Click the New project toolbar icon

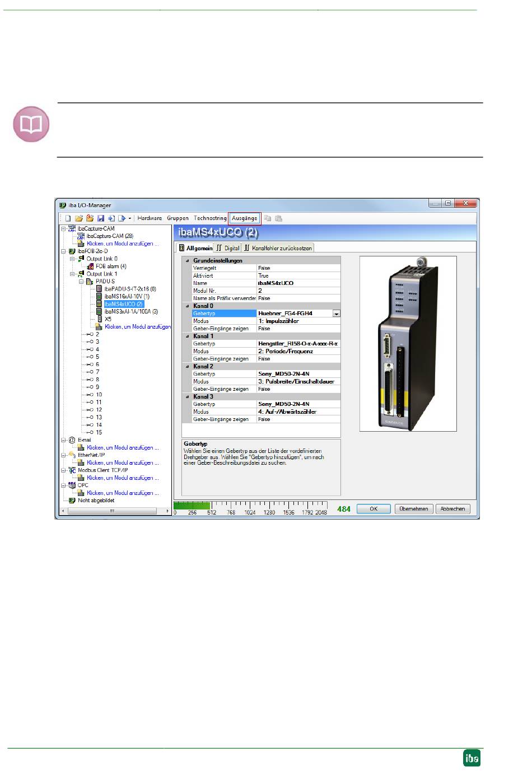[x=67, y=218]
